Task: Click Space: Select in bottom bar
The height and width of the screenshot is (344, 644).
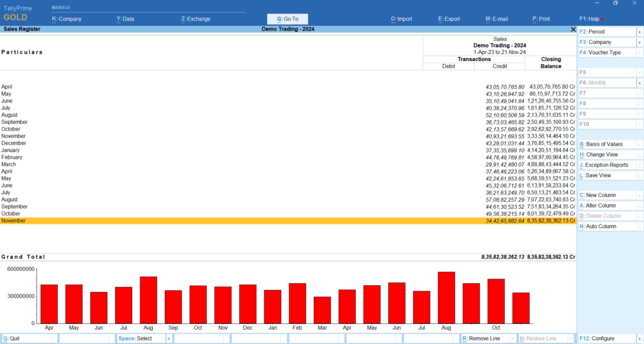Action: tap(141, 339)
